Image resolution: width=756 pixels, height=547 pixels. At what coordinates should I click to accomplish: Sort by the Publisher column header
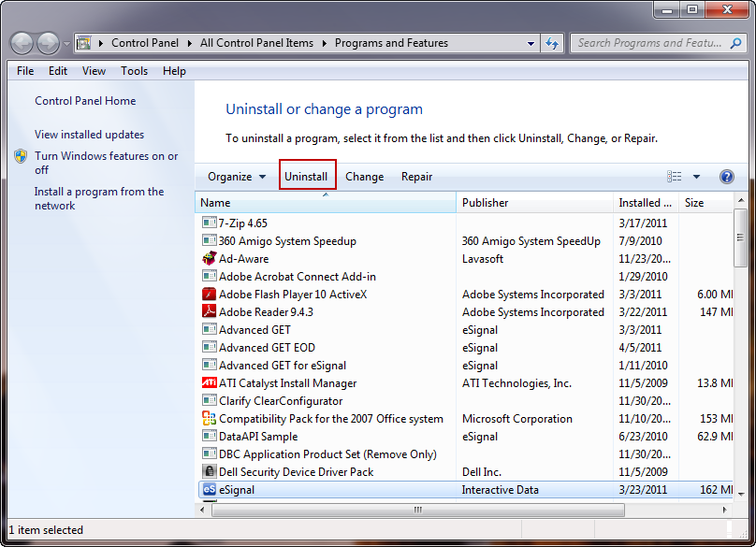[534, 203]
